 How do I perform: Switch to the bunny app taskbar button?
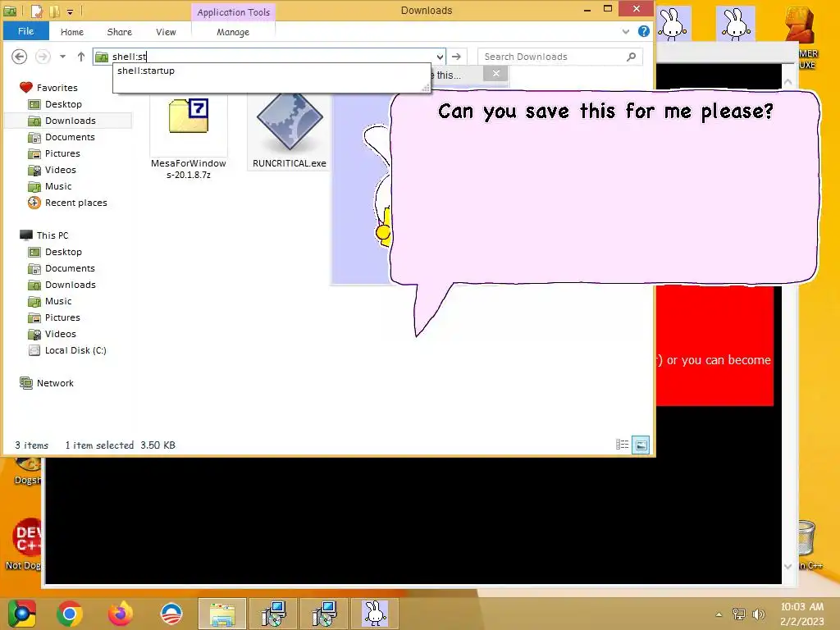pyautogui.click(x=374, y=614)
